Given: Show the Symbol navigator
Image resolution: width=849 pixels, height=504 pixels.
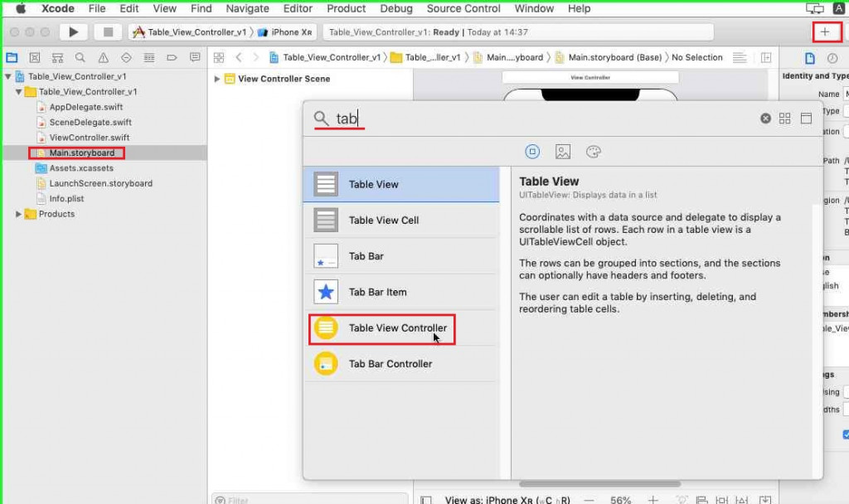Looking at the screenshot, I should pos(57,57).
